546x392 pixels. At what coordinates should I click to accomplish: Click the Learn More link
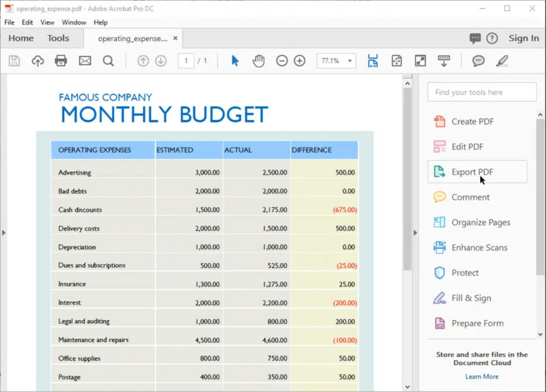tap(481, 377)
